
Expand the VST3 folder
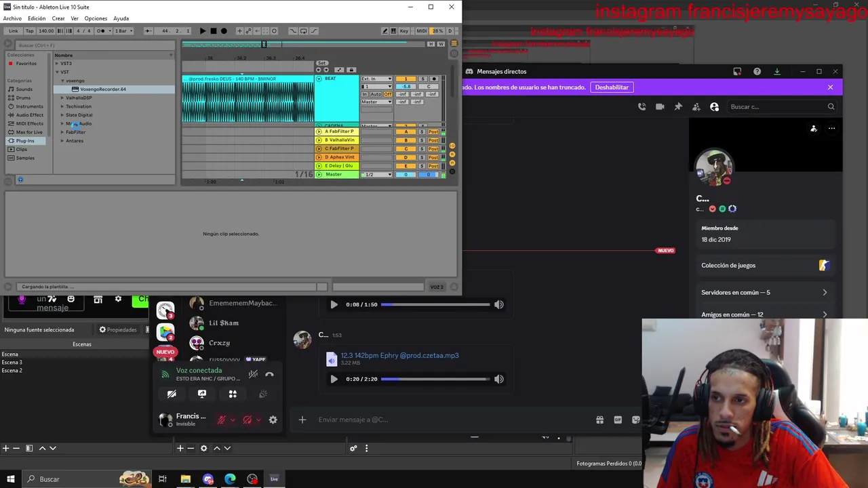pos(58,64)
